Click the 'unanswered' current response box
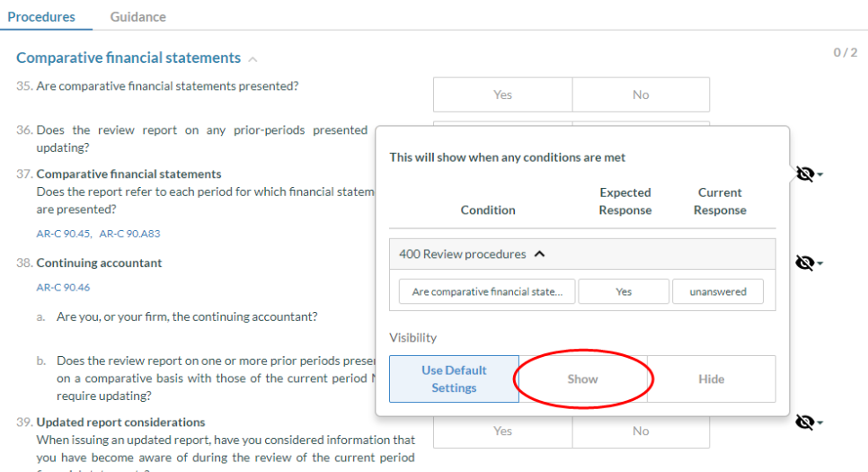 click(717, 291)
